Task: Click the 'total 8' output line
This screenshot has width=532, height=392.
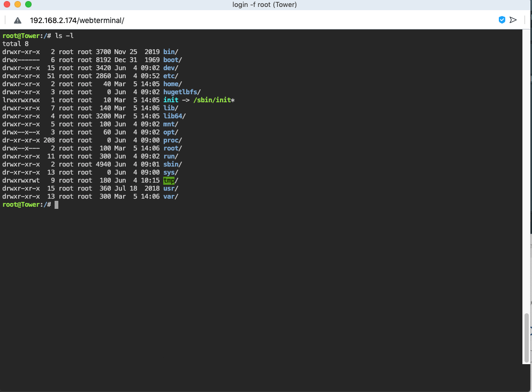Action: pos(16,44)
